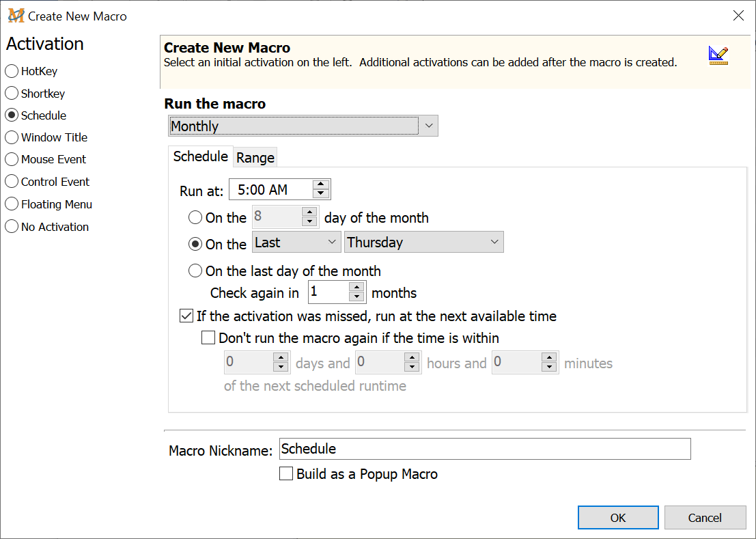
Task: Select the HotKey activation option
Action: tap(12, 71)
